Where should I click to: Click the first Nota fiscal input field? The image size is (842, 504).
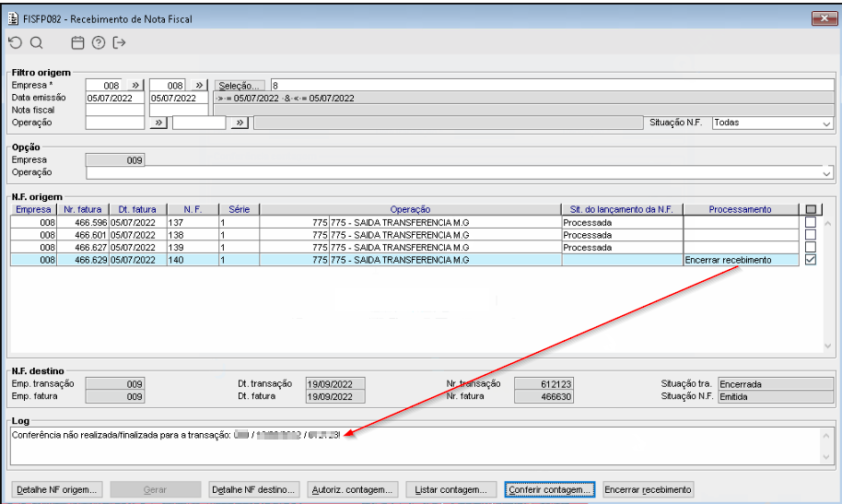(115, 111)
